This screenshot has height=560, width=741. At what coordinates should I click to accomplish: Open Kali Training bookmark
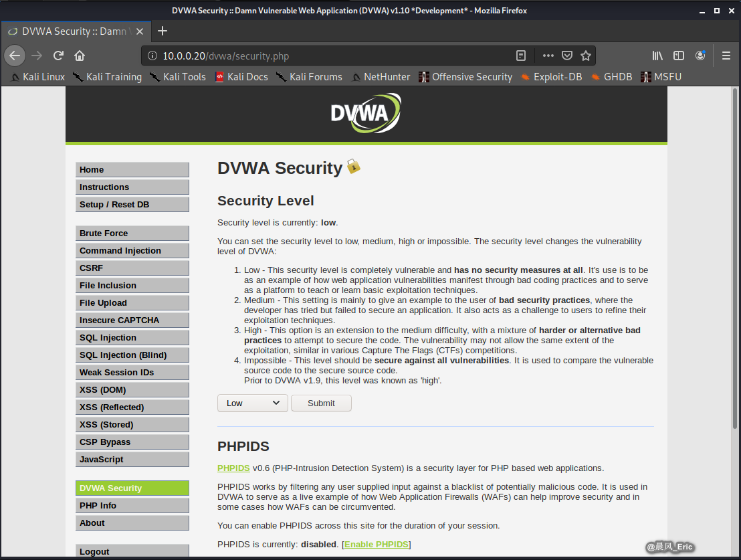pyautogui.click(x=107, y=77)
